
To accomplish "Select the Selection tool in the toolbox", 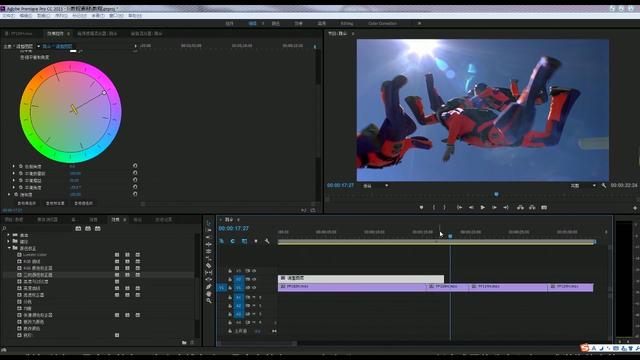I will pyautogui.click(x=209, y=223).
